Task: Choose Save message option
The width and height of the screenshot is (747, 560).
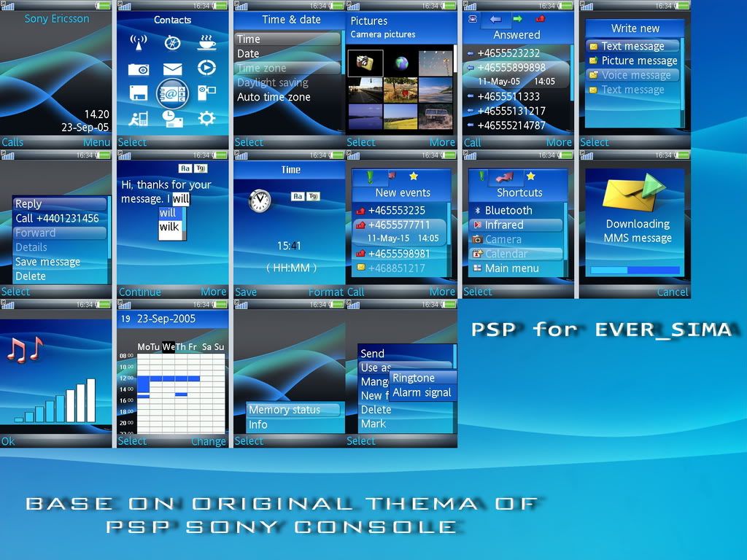Action: coord(60,262)
